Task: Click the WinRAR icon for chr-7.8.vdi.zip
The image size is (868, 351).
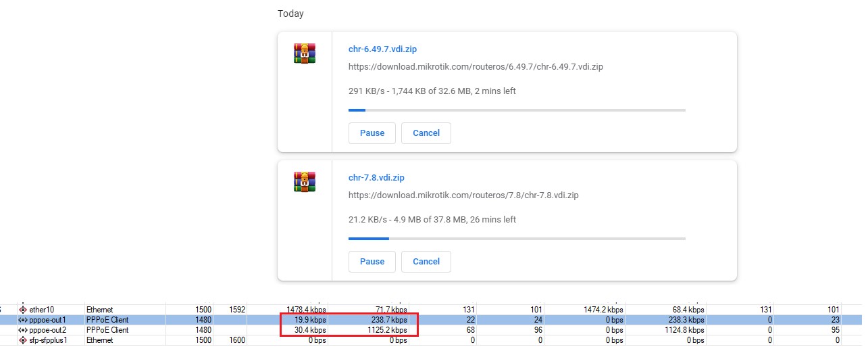Action: [x=305, y=182]
